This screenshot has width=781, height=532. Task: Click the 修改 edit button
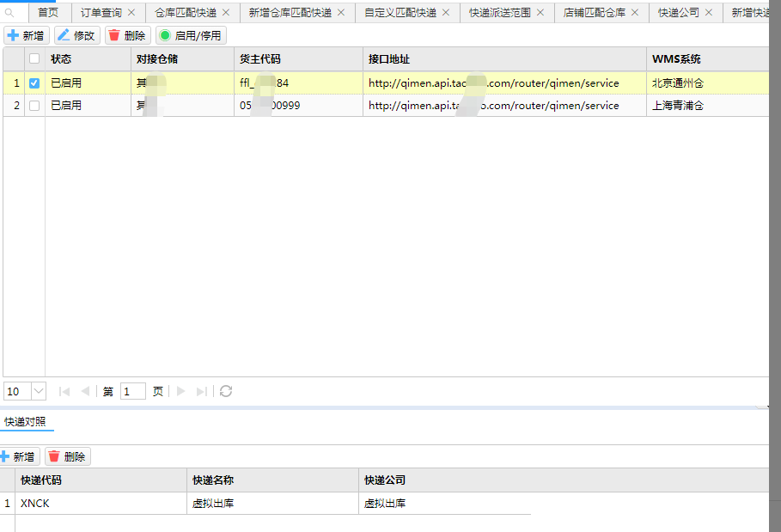tap(77, 35)
